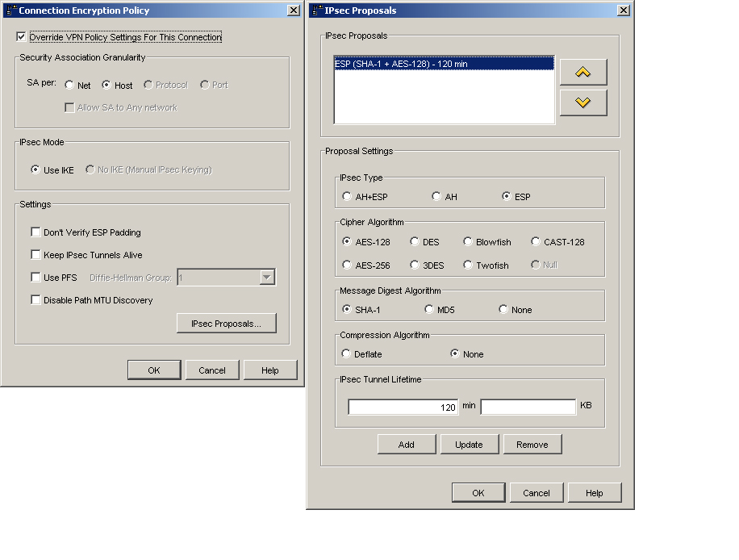Select Deflate compression algorithm
Viewport: 739px width, 560px height.
point(347,354)
